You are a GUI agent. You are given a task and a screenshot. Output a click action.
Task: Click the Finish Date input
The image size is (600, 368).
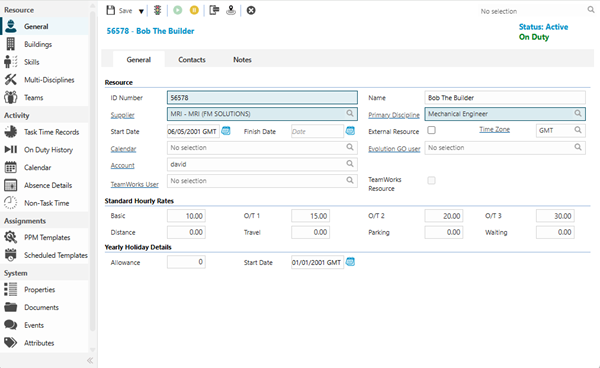(317, 131)
